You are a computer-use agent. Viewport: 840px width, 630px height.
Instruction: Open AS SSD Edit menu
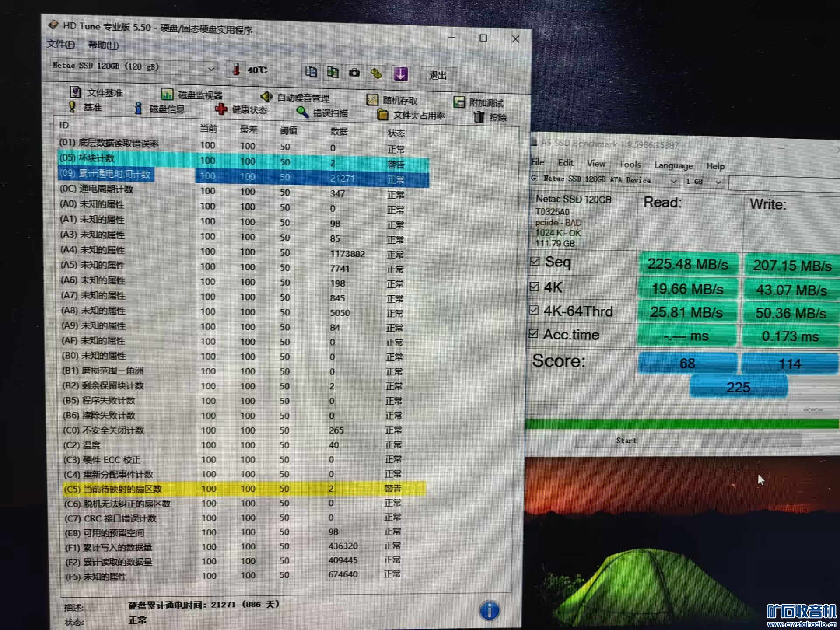click(x=565, y=163)
